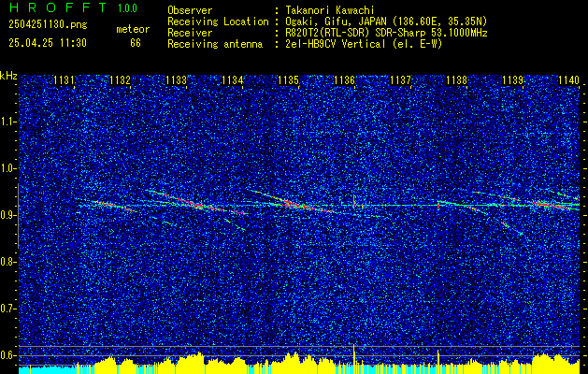This screenshot has height=374, width=588.
Task: Click the 0.6 kHz axis label
Action: click(x=7, y=355)
